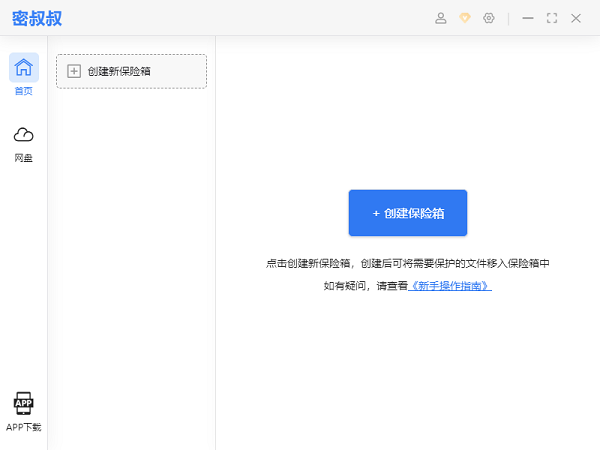The width and height of the screenshot is (600, 450).
Task: Open the 《新手操作指南》 link
Action: pyautogui.click(x=449, y=286)
